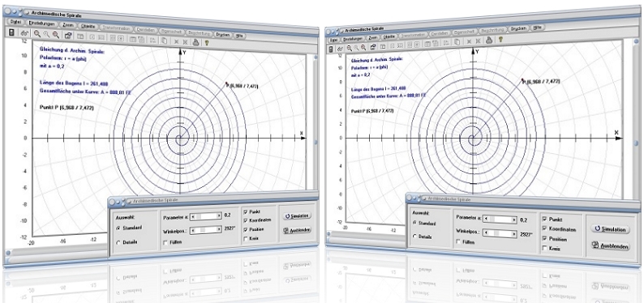Viewport: 644px width, 303px height.
Task: Click copy pages icon in right window toolbar
Action: pos(457,42)
